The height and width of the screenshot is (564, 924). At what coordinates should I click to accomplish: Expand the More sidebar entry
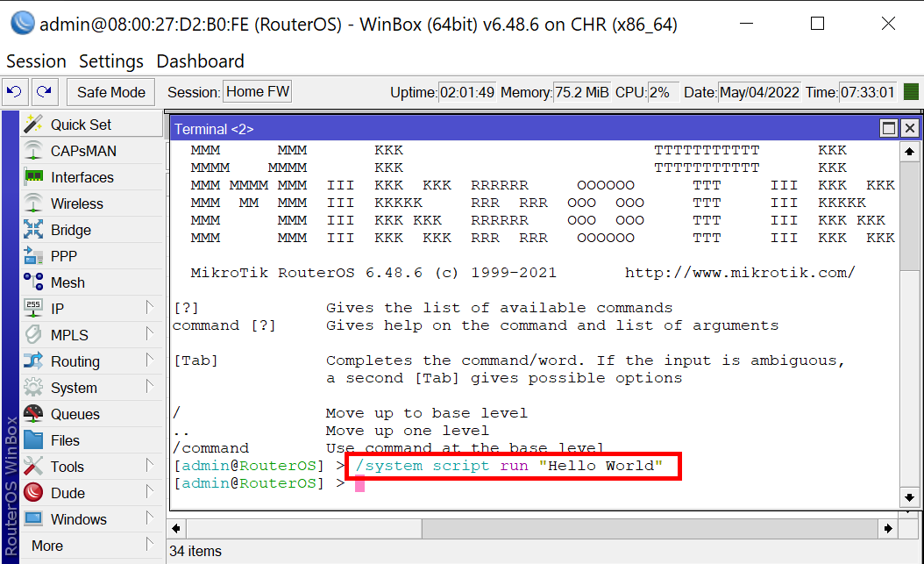tap(150, 545)
